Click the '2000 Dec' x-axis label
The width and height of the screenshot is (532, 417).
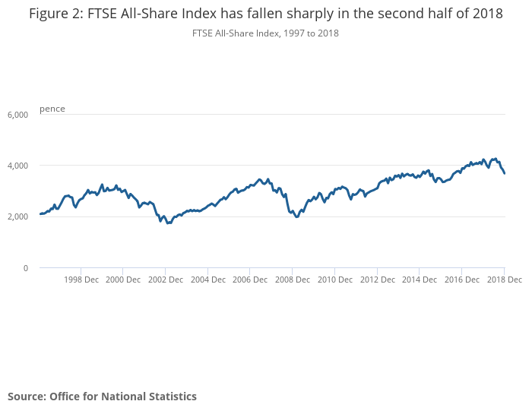click(x=123, y=280)
